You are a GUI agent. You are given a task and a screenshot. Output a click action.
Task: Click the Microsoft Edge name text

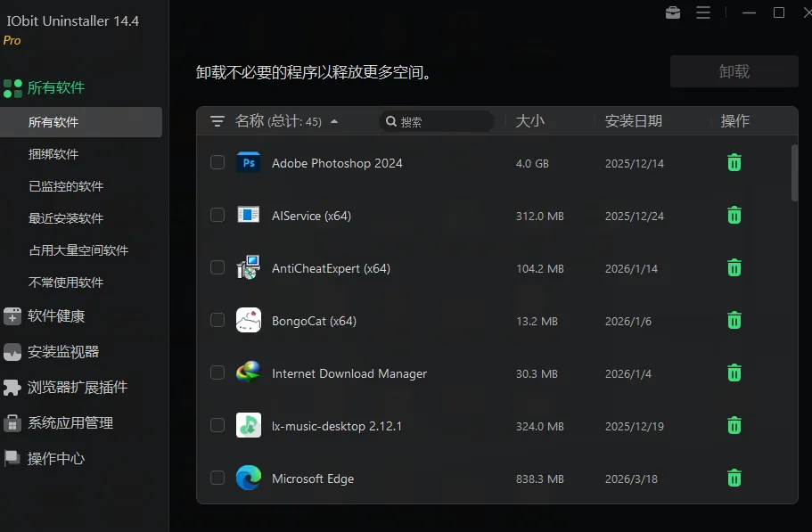pos(313,479)
